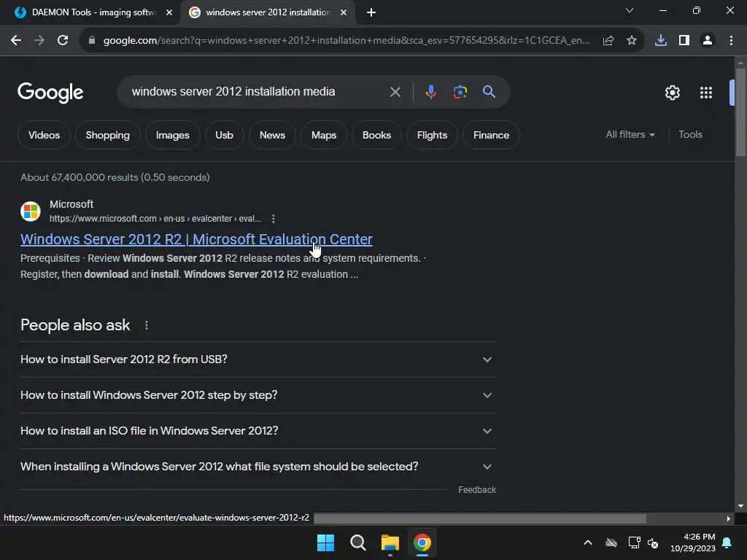The image size is (747, 560).
Task: Filter results by Shopping
Action: pyautogui.click(x=108, y=135)
